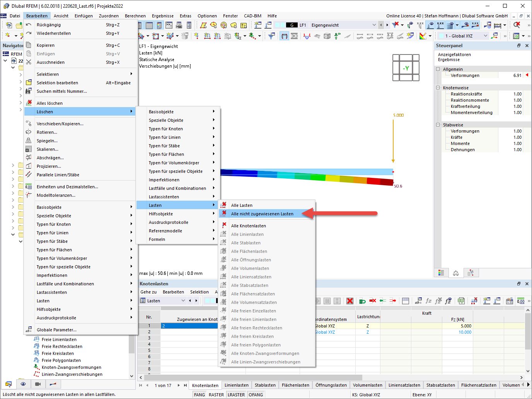Click the table's vertical scrollbar down arrow

coord(528,371)
